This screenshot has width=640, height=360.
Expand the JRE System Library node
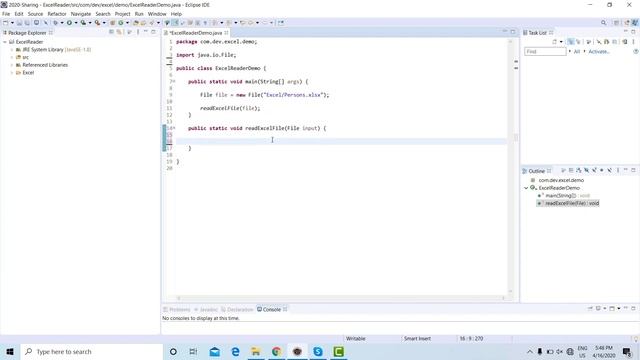point(12,50)
